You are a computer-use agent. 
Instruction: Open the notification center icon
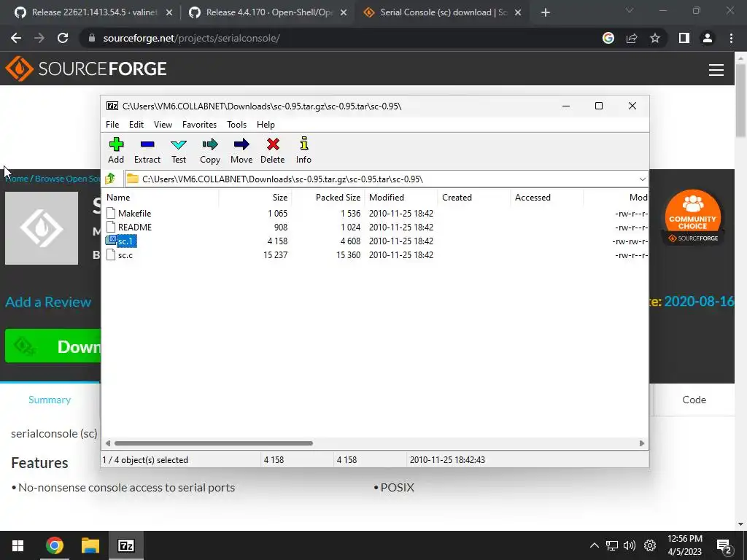pyautogui.click(x=724, y=545)
